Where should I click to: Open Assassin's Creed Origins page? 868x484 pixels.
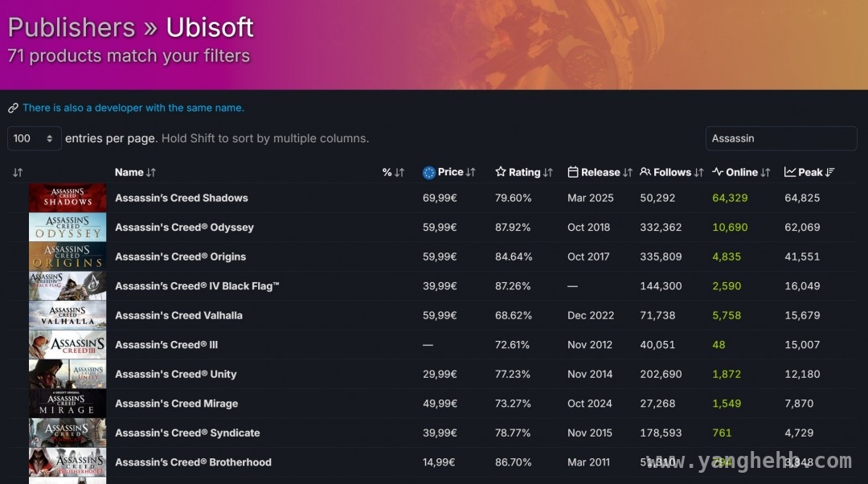tap(181, 256)
